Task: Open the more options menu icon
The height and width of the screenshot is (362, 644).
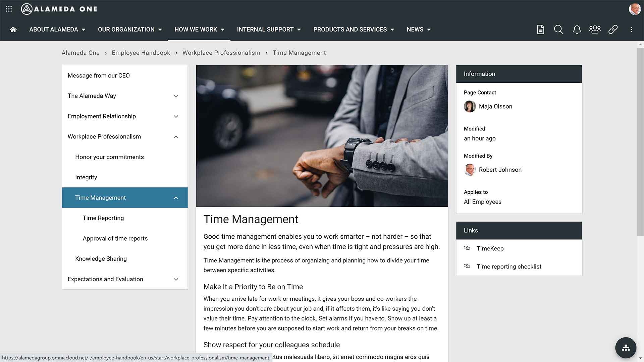Action: click(631, 29)
